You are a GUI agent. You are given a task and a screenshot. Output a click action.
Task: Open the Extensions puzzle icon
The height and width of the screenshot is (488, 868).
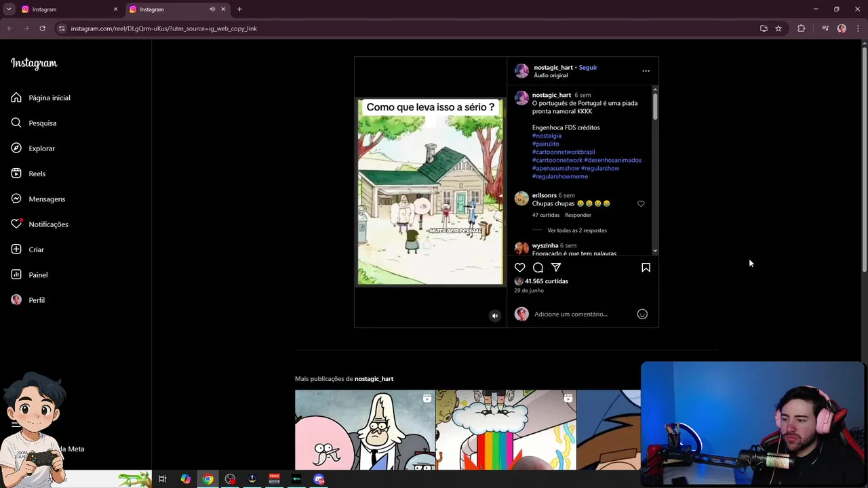[802, 28]
